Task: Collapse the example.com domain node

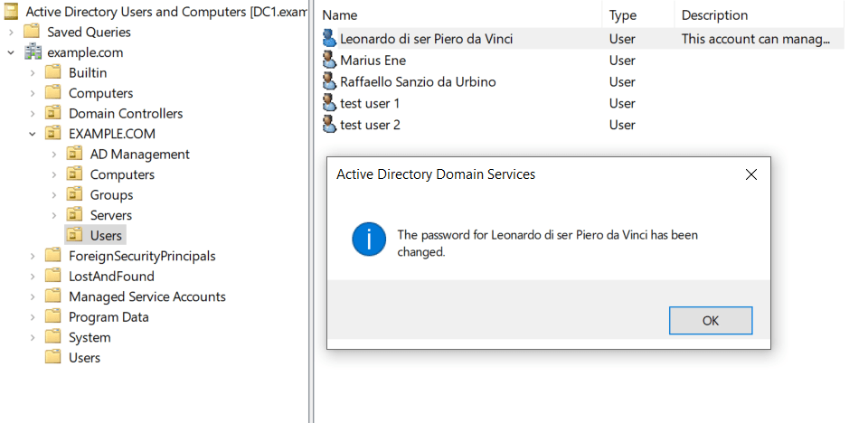Action: 11,52
